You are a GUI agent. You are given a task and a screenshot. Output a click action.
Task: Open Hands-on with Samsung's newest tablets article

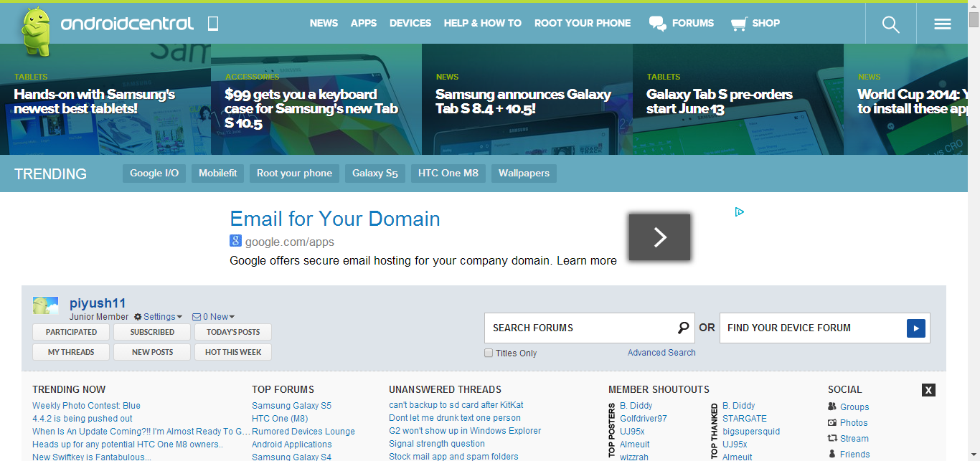(95, 101)
